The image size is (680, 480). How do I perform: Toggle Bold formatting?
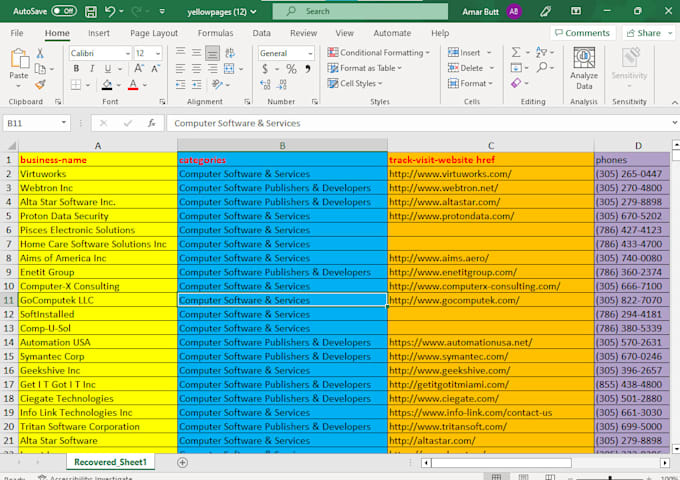click(x=76, y=69)
